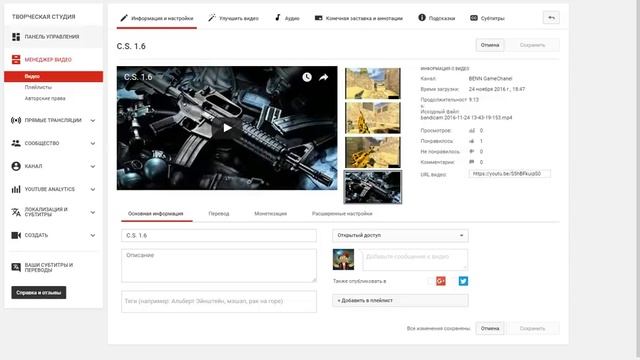The width and height of the screenshot is (640, 360).
Task: Open the Add to playlist dropdown
Action: [400, 300]
